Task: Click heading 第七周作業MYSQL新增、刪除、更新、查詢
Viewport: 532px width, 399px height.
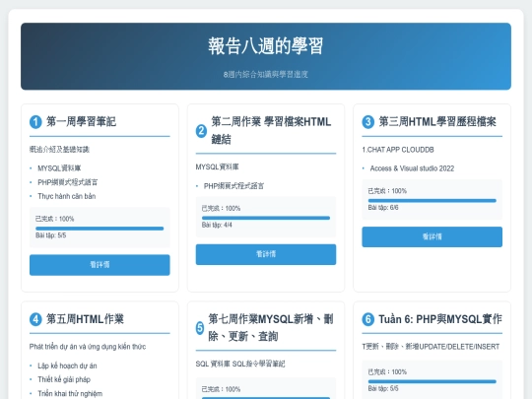Action: click(271, 327)
